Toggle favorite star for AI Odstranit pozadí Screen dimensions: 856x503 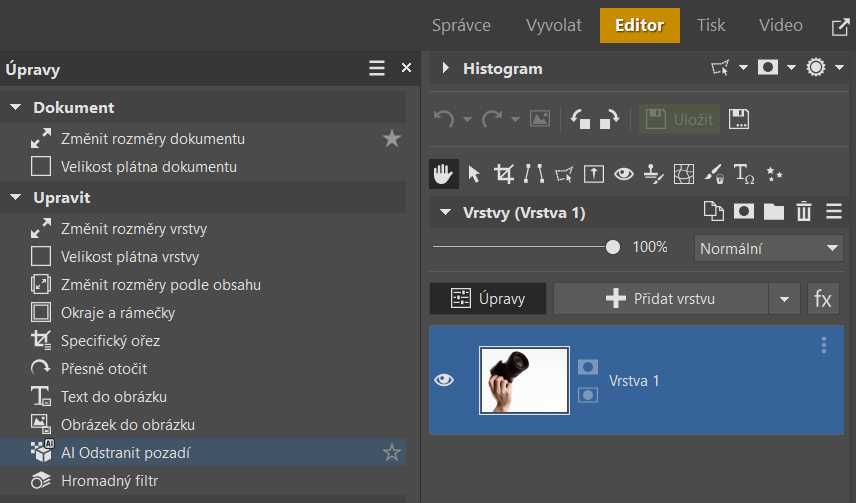391,452
